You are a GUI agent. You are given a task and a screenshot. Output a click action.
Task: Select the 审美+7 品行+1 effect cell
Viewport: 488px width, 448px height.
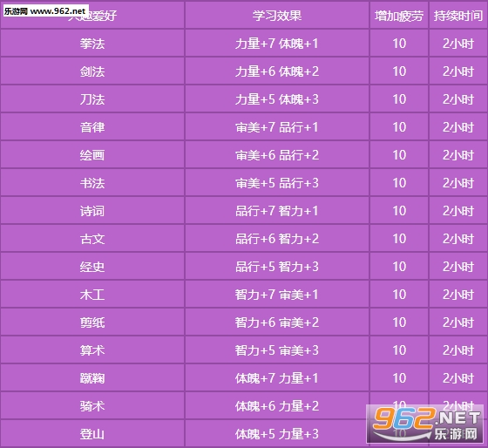point(277,126)
